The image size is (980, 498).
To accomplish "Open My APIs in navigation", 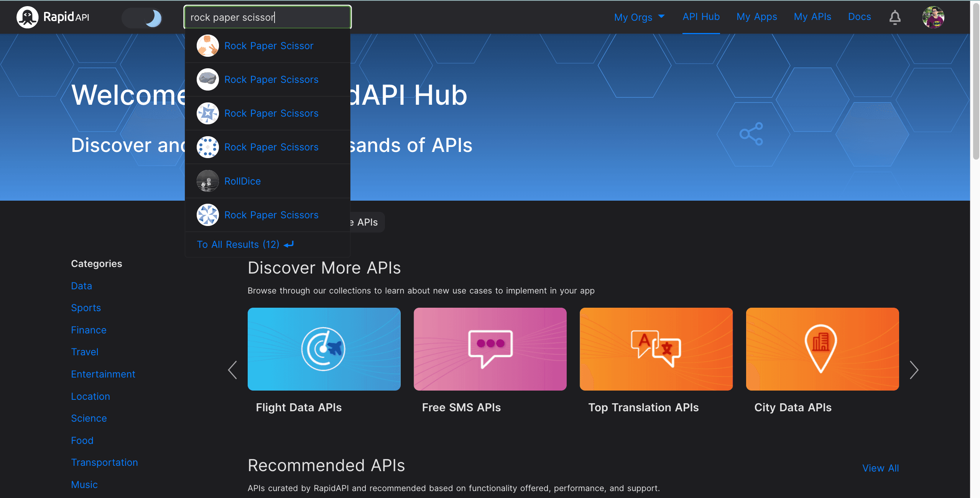I will click(x=812, y=17).
